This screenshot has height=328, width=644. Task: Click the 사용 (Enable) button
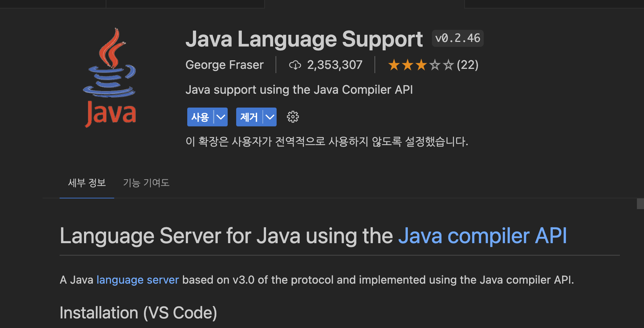(x=200, y=117)
